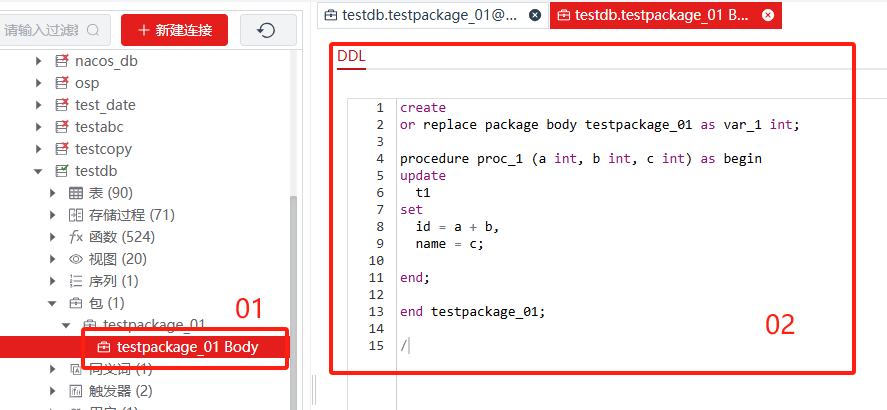Switch to the testdb.testpackage_01@ tab

click(x=422, y=15)
